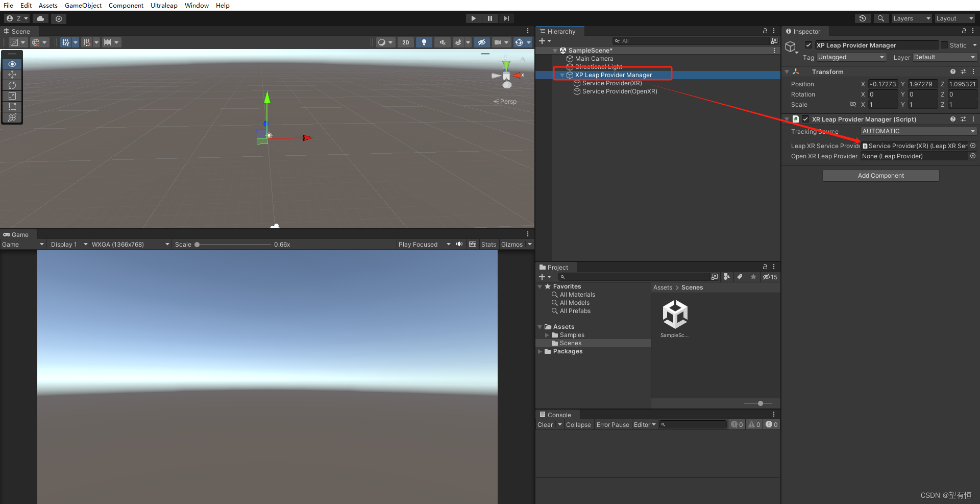The height and width of the screenshot is (504, 980).
Task: Toggle Error Pause in Console
Action: pos(612,425)
